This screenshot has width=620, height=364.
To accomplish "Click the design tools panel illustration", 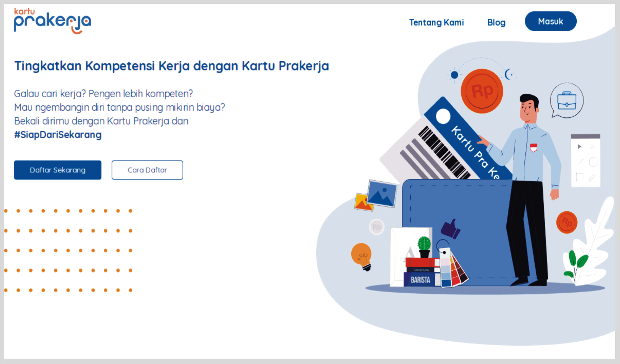I will (586, 160).
